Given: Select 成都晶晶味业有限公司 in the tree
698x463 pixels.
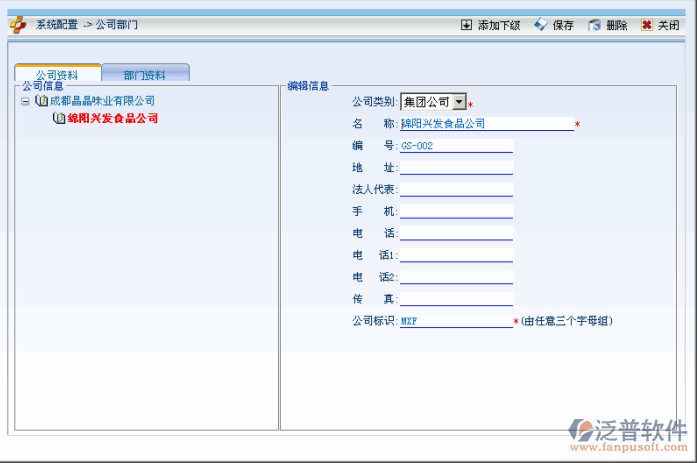Looking at the screenshot, I should [102, 101].
